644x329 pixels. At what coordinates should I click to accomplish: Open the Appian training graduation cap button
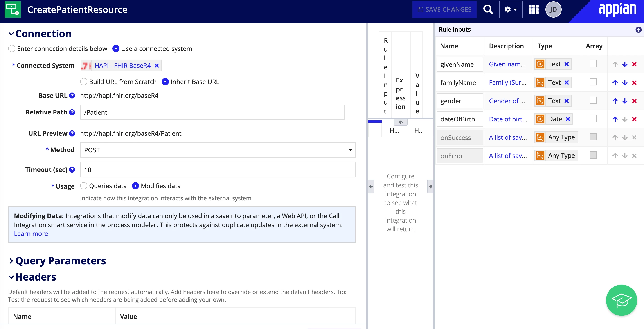621,300
